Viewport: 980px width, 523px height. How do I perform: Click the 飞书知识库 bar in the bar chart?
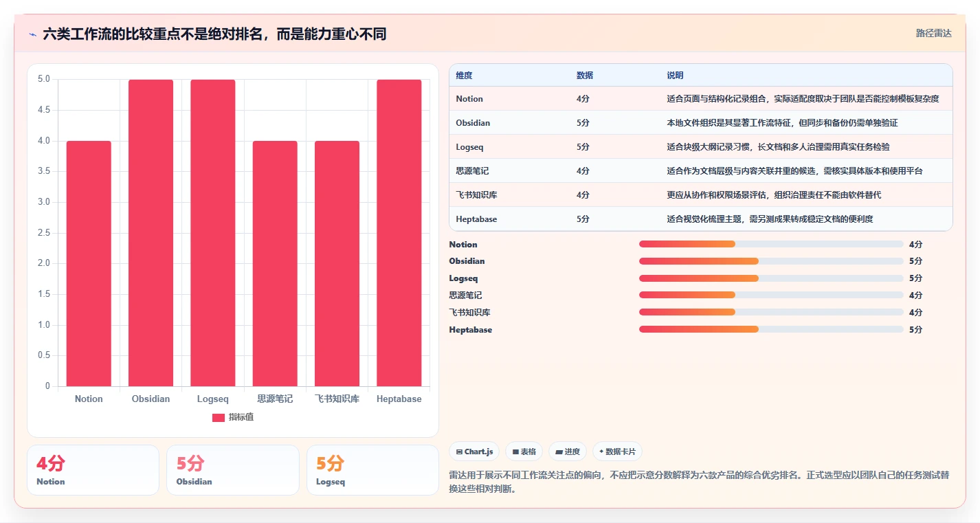click(337, 264)
